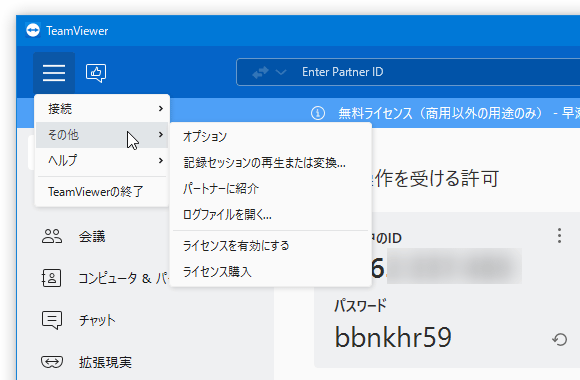Open the hamburger main menu
Screen dimensions: 580x380
click(54, 73)
